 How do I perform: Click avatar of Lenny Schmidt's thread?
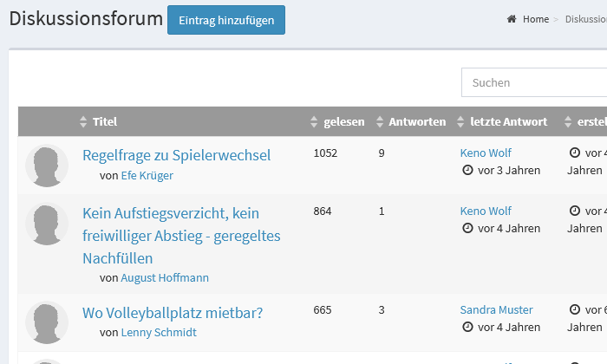click(47, 322)
